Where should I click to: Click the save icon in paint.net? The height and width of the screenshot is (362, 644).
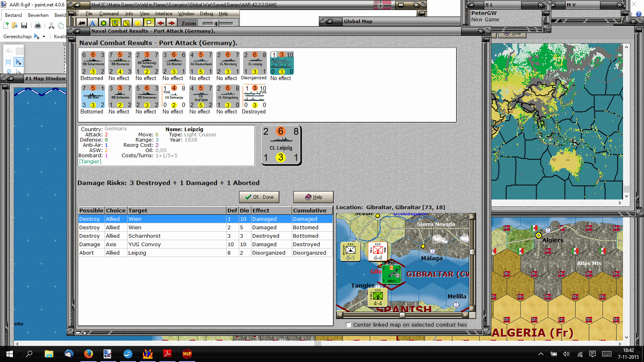(24, 26)
